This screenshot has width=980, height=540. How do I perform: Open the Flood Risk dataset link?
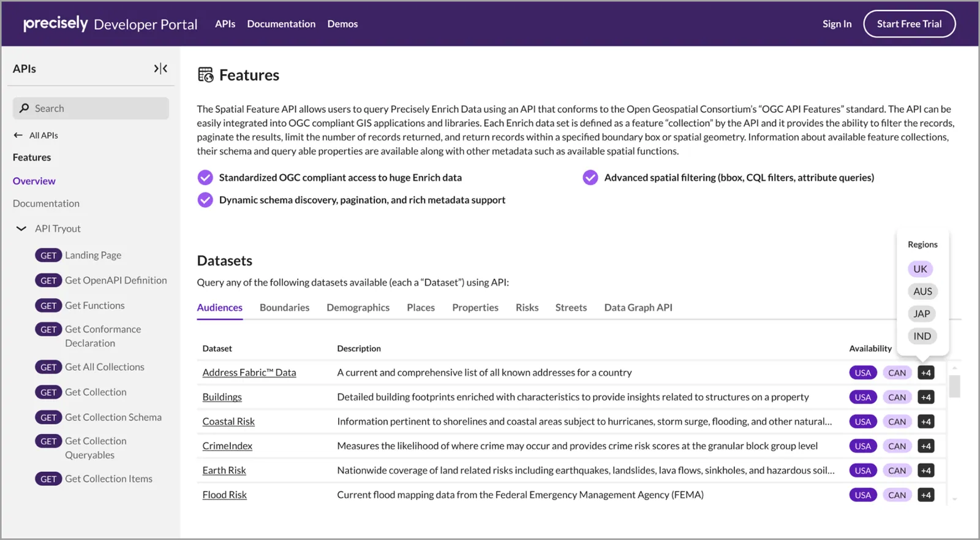click(225, 495)
